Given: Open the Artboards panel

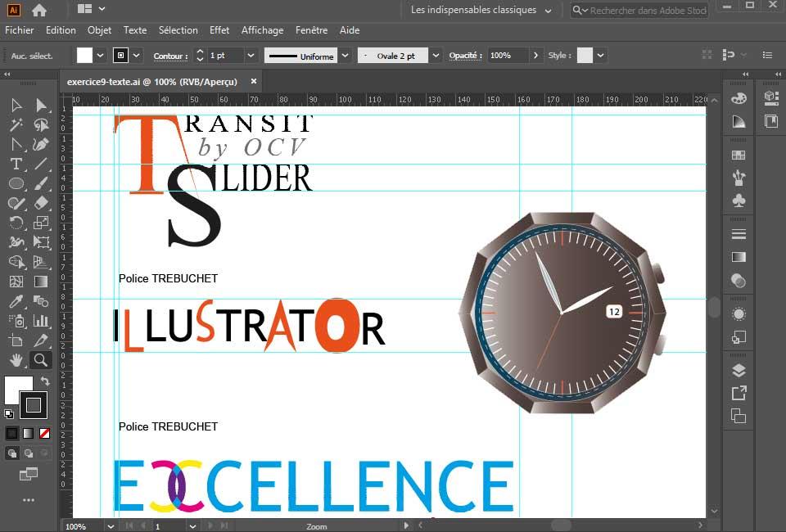Looking at the screenshot, I should pyautogui.click(x=739, y=416).
